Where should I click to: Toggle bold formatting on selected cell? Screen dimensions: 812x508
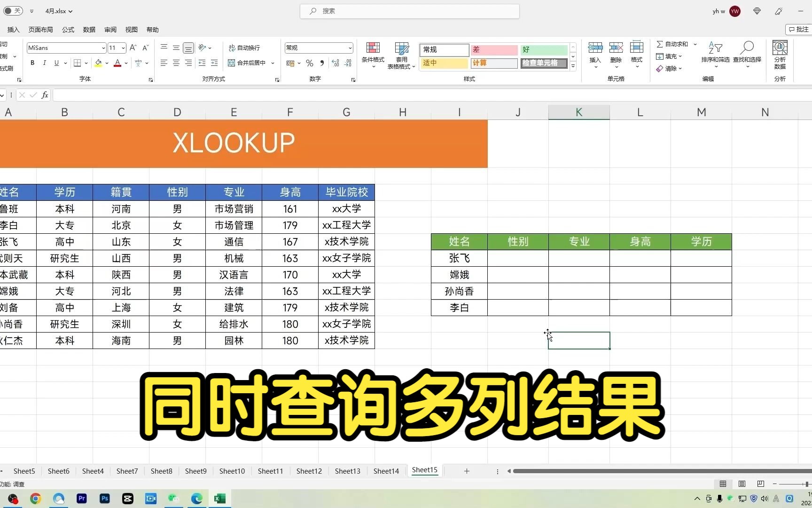coord(32,63)
